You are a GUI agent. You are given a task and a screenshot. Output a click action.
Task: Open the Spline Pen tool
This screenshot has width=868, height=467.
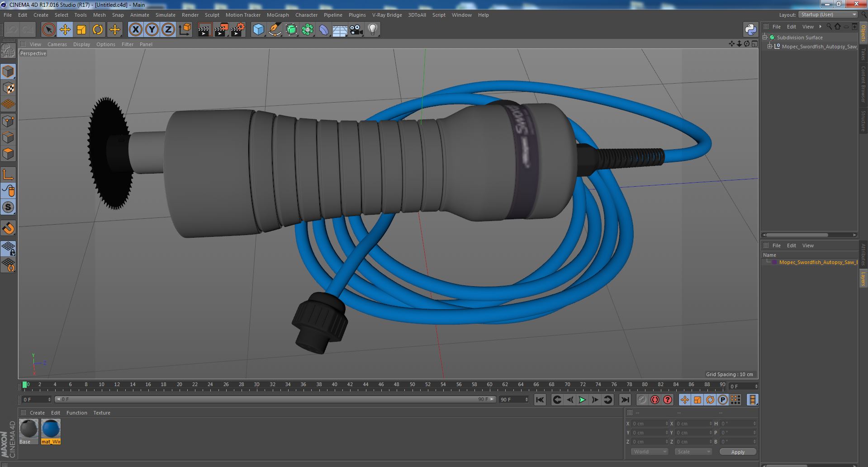275,30
